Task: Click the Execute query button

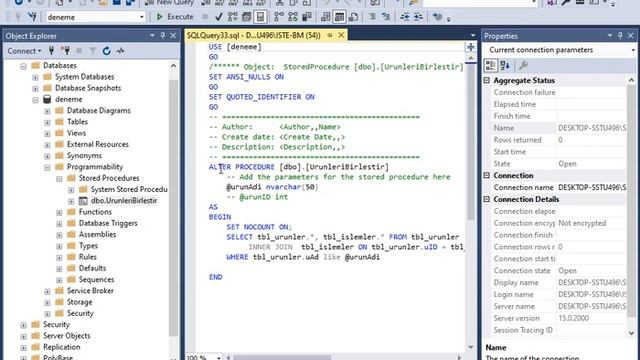Action: [175, 17]
